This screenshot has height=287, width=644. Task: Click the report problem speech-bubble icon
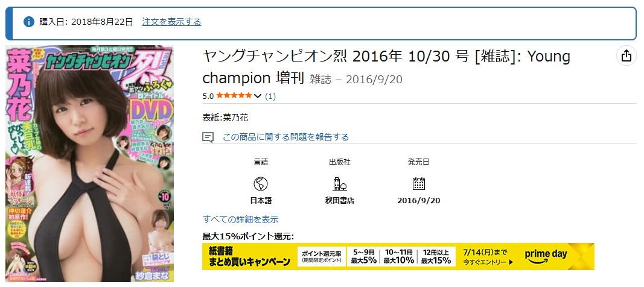click(208, 137)
